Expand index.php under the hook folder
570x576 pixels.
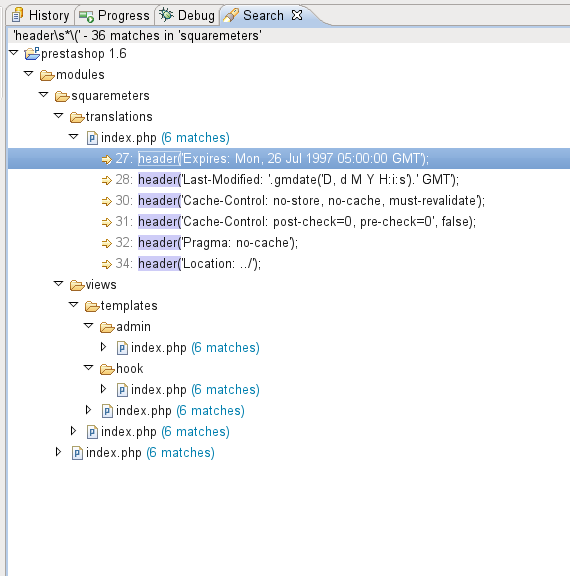pos(103,389)
